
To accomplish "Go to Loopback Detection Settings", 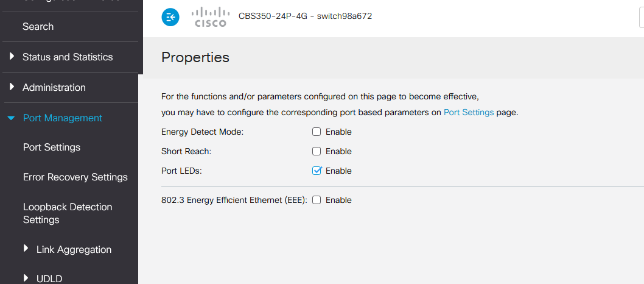I will [68, 213].
